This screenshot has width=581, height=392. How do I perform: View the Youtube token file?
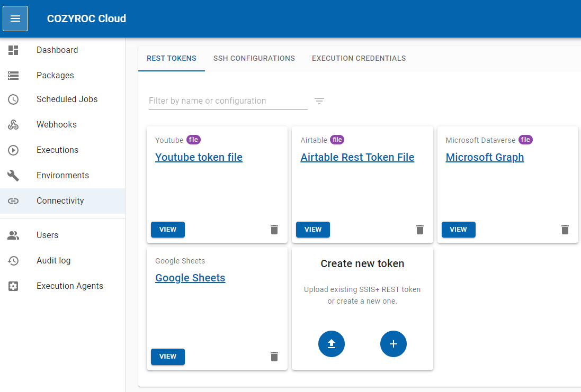click(x=167, y=230)
